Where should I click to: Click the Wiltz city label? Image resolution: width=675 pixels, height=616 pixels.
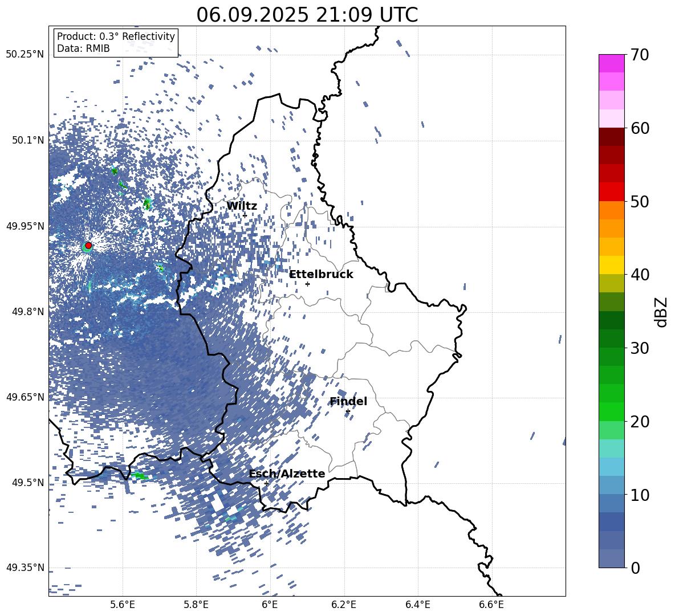tap(242, 206)
